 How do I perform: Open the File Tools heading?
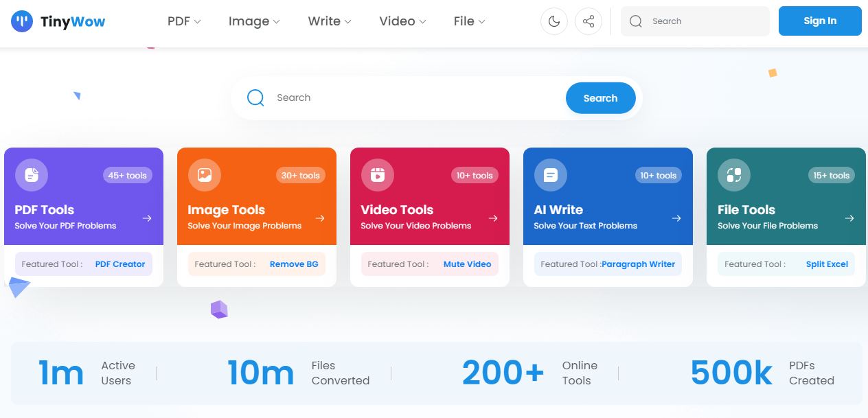click(x=746, y=210)
